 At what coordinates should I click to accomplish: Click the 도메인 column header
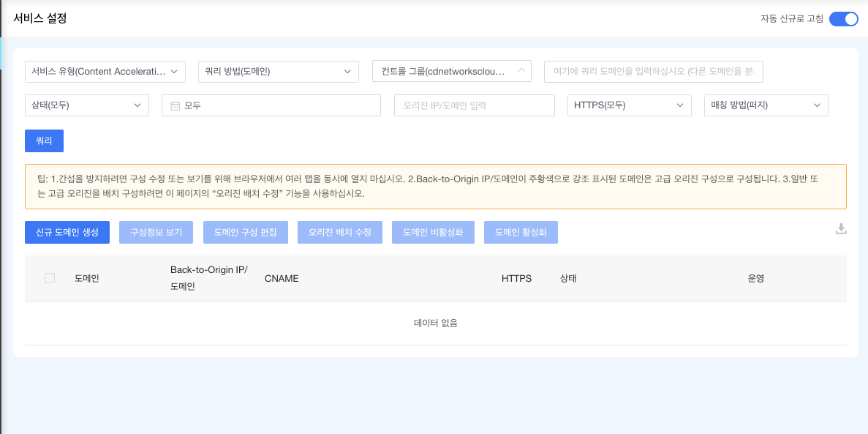pos(87,278)
